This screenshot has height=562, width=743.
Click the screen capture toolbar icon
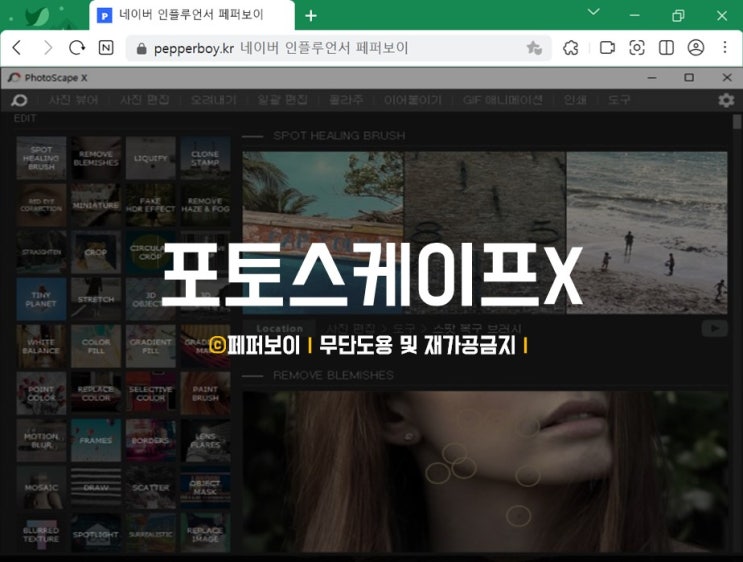pyautogui.click(x=636, y=47)
